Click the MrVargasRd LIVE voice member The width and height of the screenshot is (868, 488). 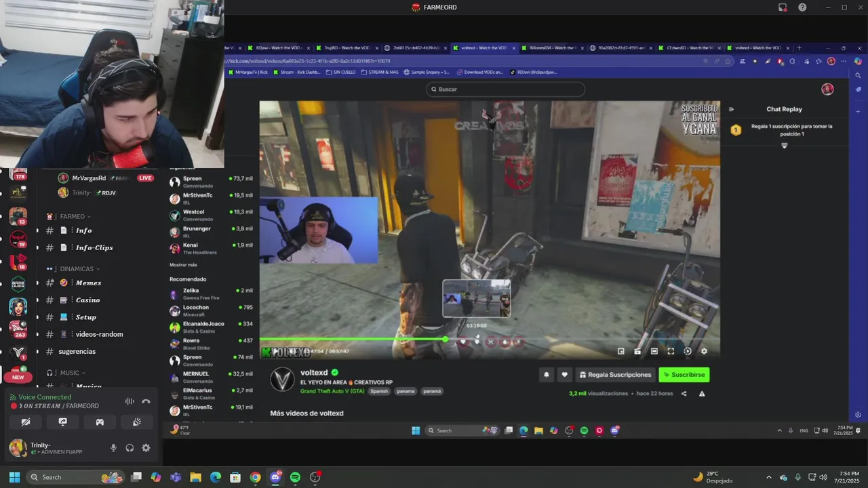coord(105,178)
